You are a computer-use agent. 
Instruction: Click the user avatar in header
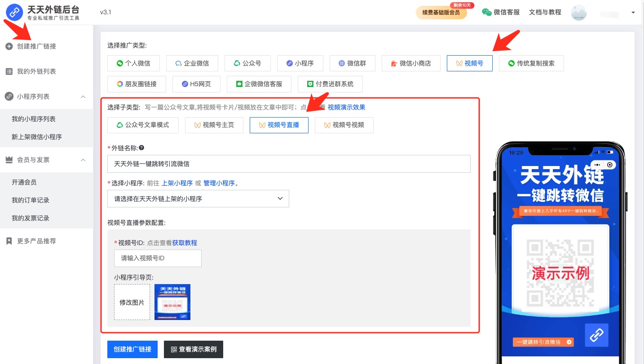[578, 13]
